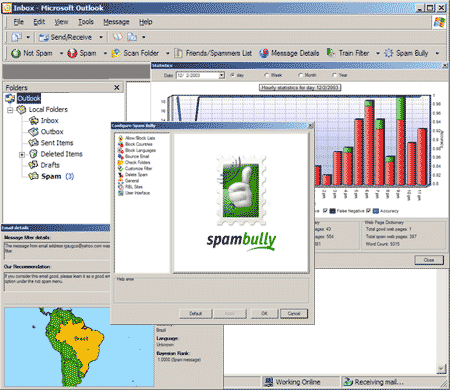Open the Send/Receive dropdown arrow
Image resolution: width=450 pixels, height=390 pixels.
101,37
